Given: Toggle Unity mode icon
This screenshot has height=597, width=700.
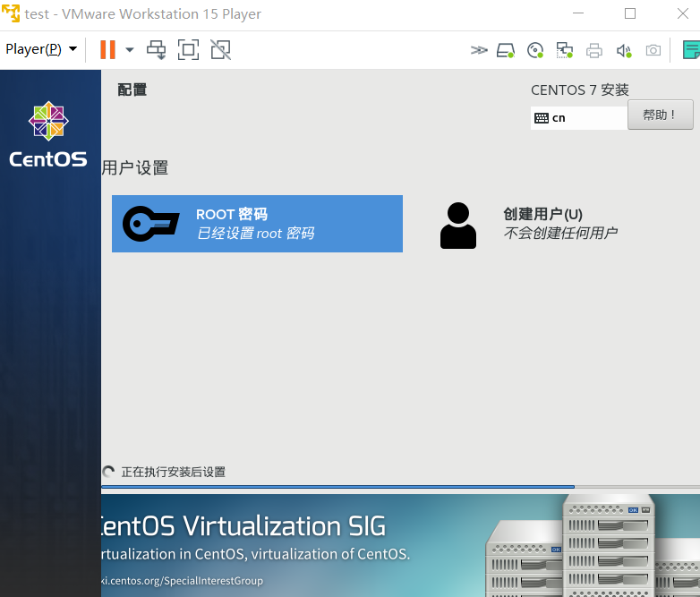Looking at the screenshot, I should 220,49.
